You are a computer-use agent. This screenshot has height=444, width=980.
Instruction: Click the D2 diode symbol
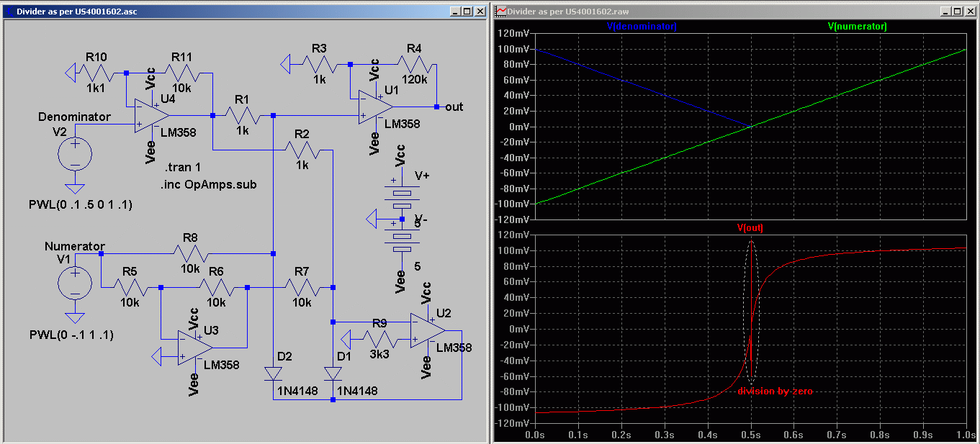pos(273,373)
